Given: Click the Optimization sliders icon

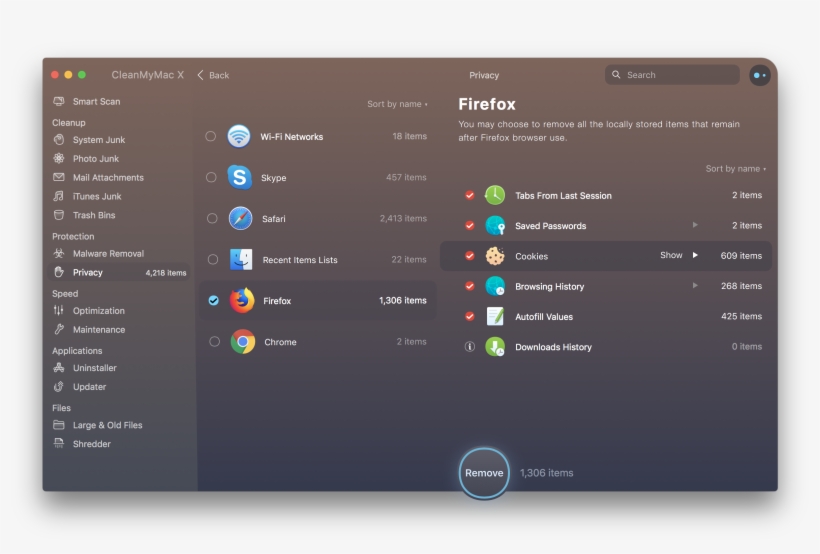Looking at the screenshot, I should 59,310.
